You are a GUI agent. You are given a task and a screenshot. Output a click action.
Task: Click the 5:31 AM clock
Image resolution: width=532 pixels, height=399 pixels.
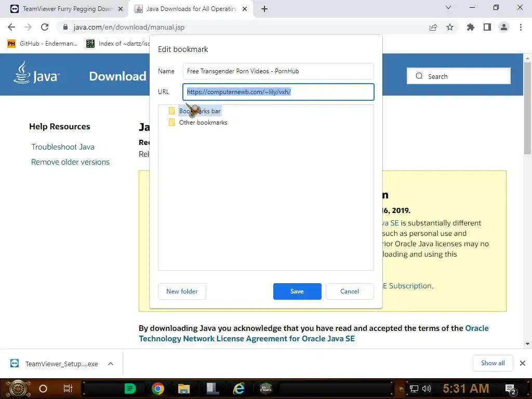pos(466,388)
